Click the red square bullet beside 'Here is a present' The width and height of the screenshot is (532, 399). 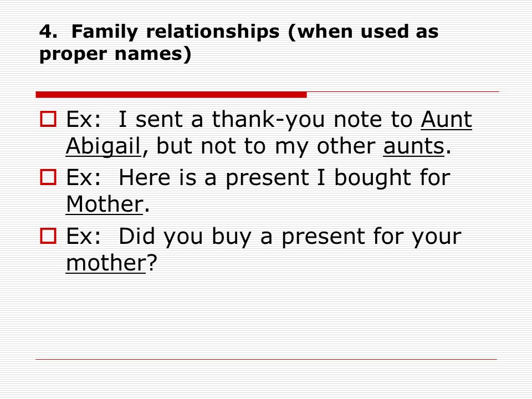pos(48,177)
